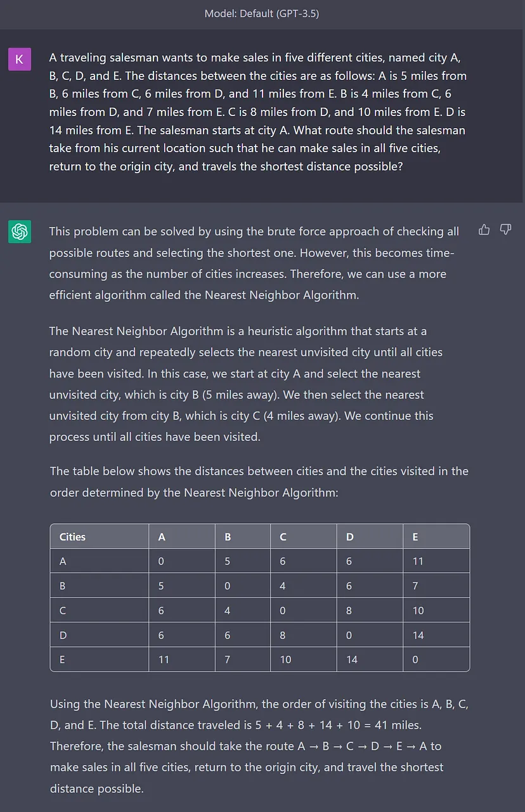This screenshot has width=525, height=812.
Task: Click the dislike icon on the assistant reply
Action: point(505,229)
